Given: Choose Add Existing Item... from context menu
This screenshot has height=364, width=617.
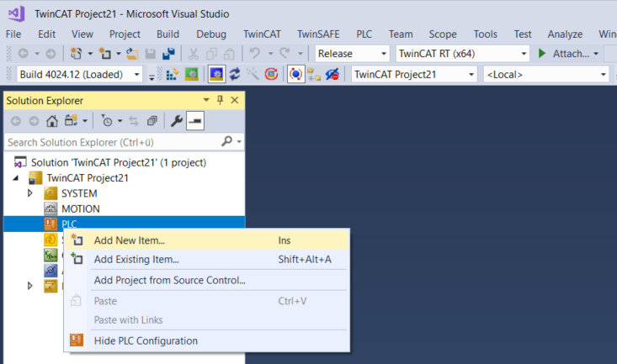Looking at the screenshot, I should (x=207, y=260).
